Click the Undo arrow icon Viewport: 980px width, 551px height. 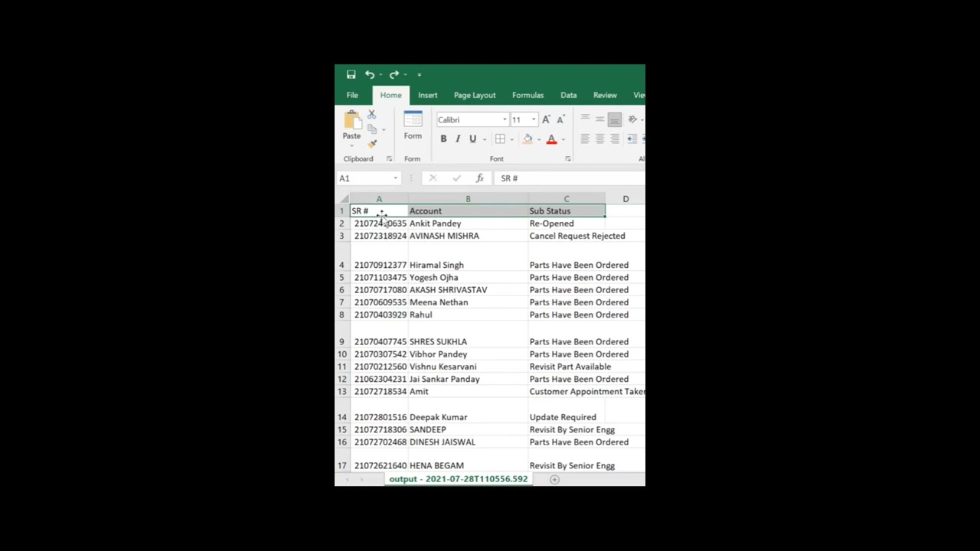tap(369, 74)
